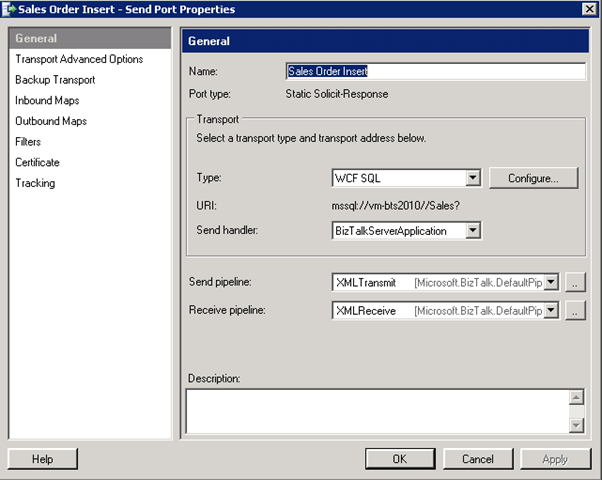Click Configure transport button

[533, 178]
